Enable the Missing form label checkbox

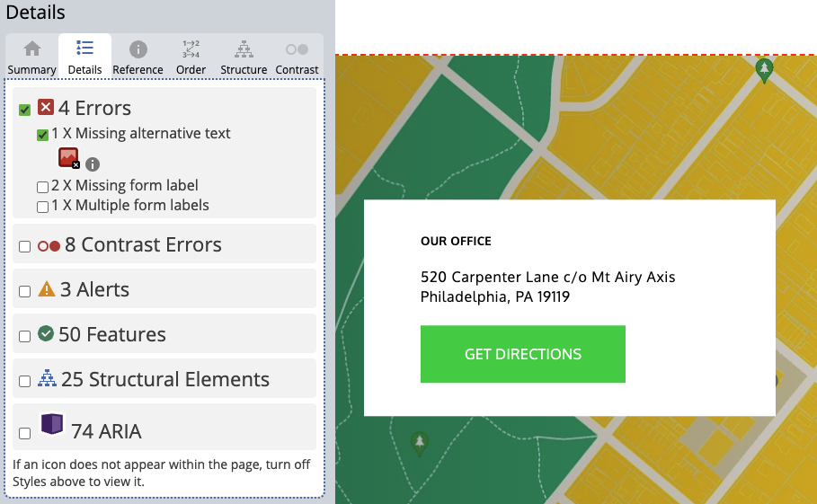[x=42, y=187]
